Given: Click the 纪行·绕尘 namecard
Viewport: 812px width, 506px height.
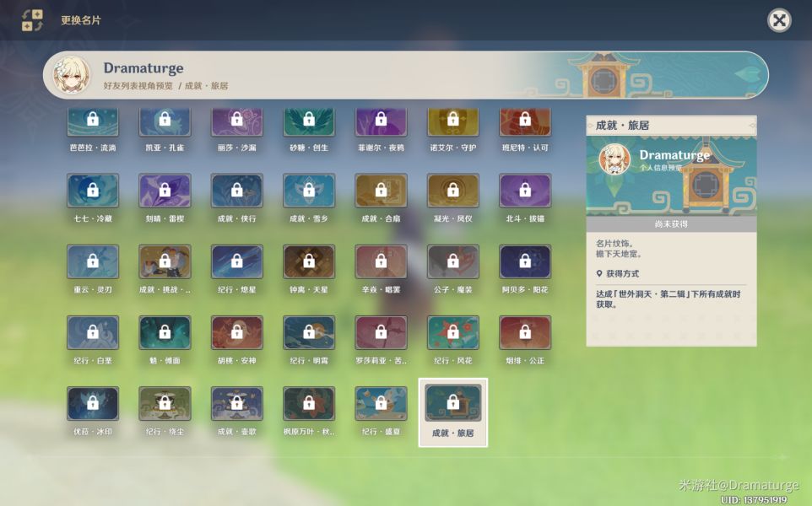Looking at the screenshot, I should pos(165,403).
